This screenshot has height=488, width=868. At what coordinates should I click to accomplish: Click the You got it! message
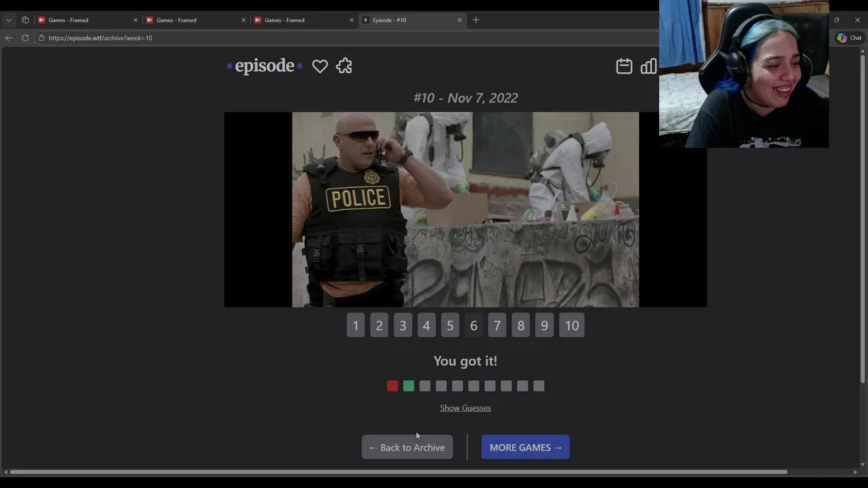click(465, 361)
